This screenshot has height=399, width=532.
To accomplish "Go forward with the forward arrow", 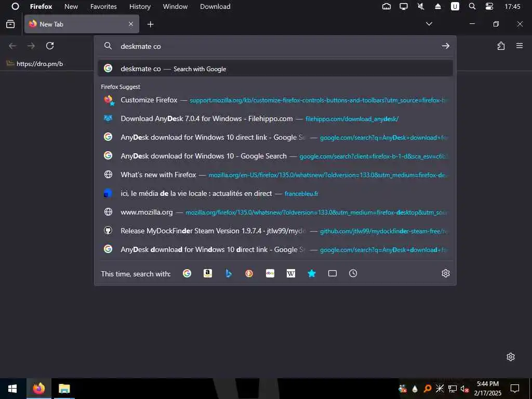I will 31,46.
